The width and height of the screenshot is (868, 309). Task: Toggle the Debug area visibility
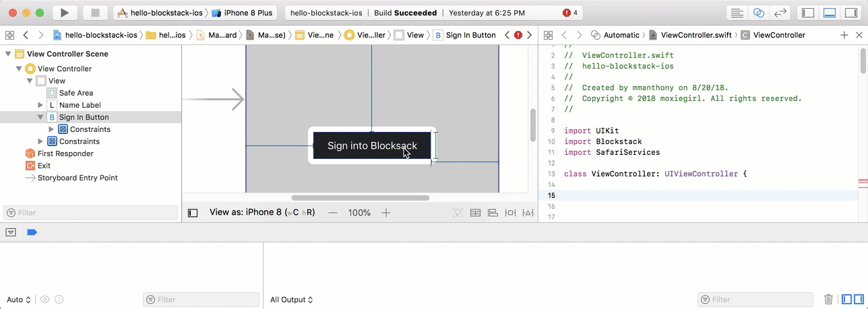click(829, 13)
